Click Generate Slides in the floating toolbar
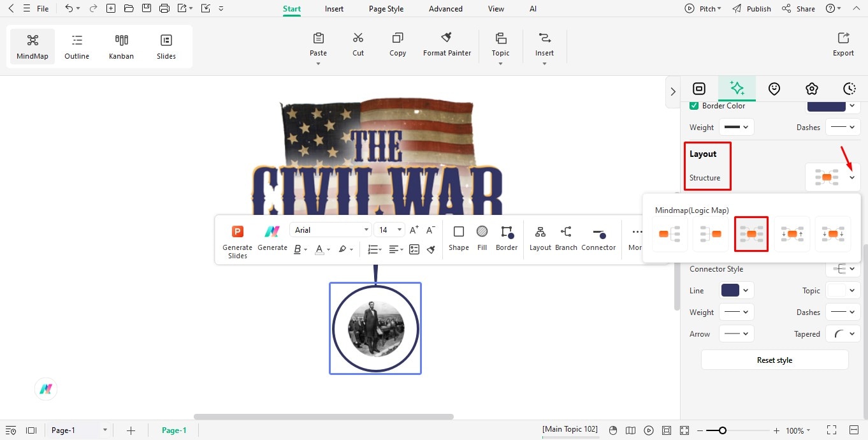Viewport: 868px width, 440px height. coord(238,242)
